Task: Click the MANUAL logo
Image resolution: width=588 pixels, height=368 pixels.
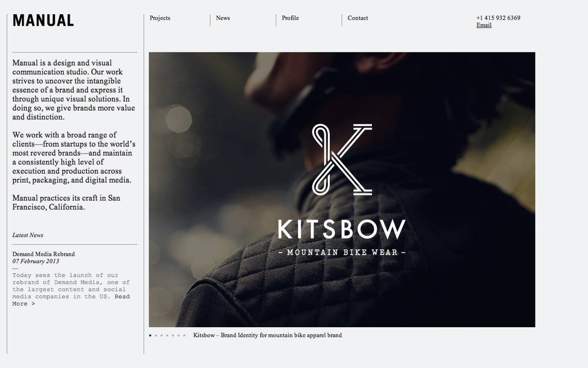Action: (43, 21)
